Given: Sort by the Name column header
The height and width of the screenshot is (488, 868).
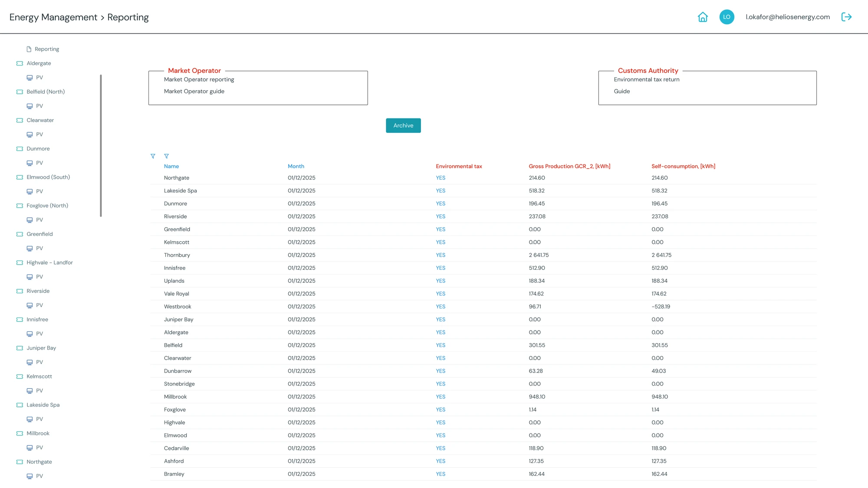Looking at the screenshot, I should point(171,166).
